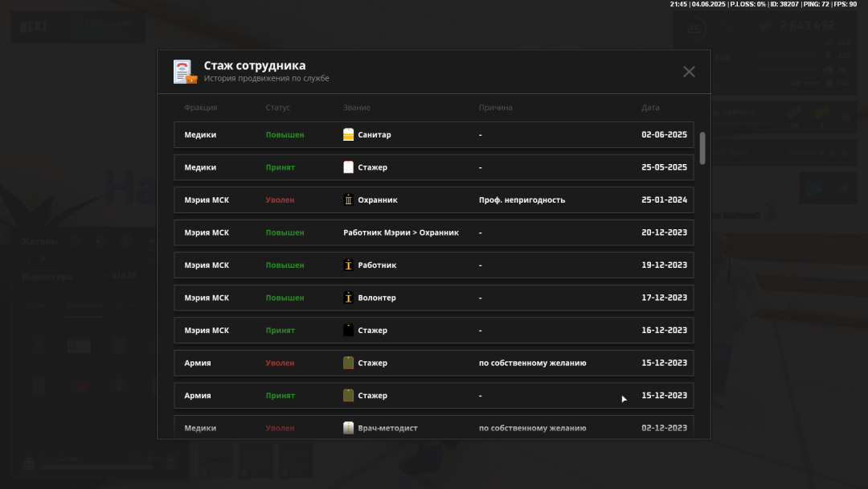Click Стажер badge in Армия Уволен row
Screen dimensions: 868x489
tap(348, 363)
